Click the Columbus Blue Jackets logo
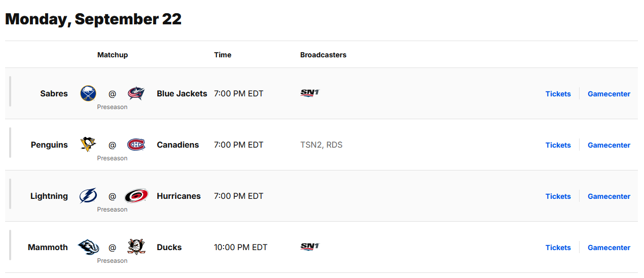Viewport: 644px width, 278px height. pyautogui.click(x=136, y=93)
